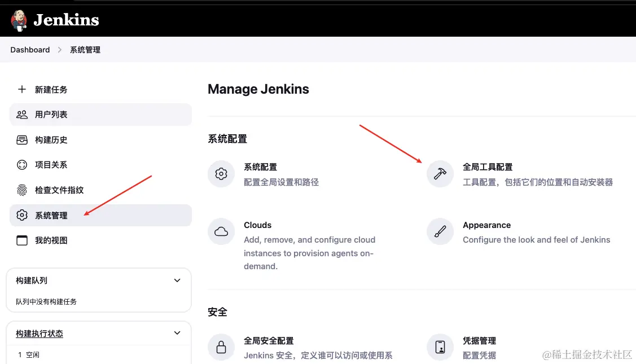Click the 系统管理 breadcrumb
This screenshot has height=364, width=636.
pos(85,50)
